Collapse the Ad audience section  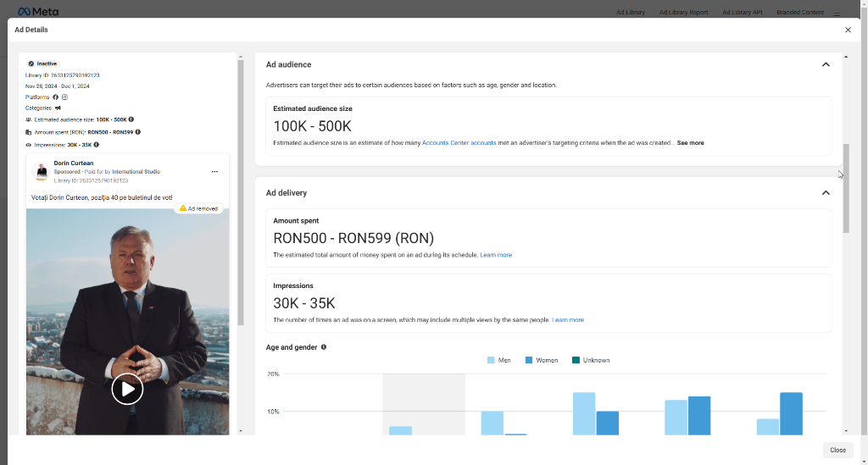point(826,64)
